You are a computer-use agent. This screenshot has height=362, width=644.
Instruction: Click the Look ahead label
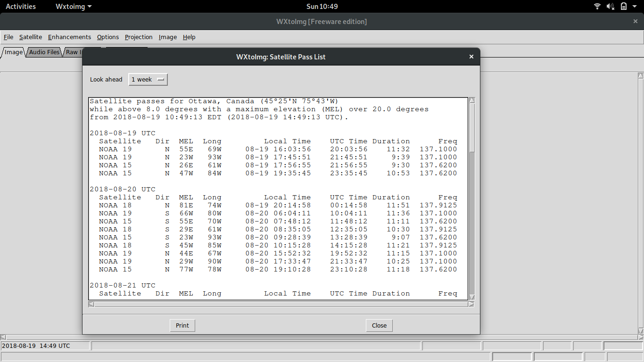(106, 80)
